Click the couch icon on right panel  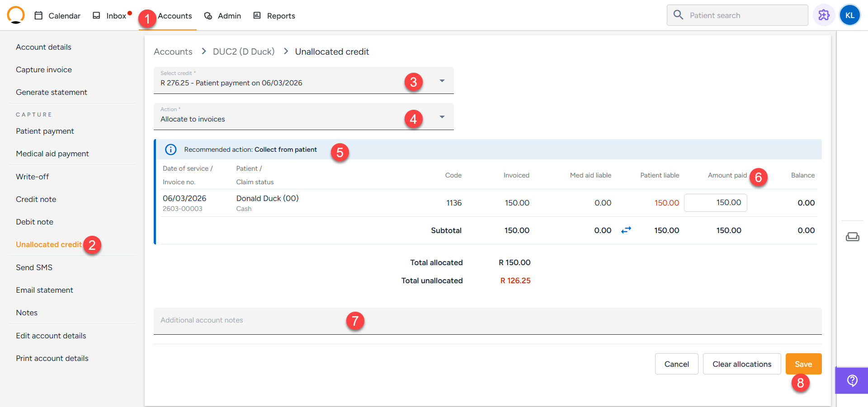[852, 237]
